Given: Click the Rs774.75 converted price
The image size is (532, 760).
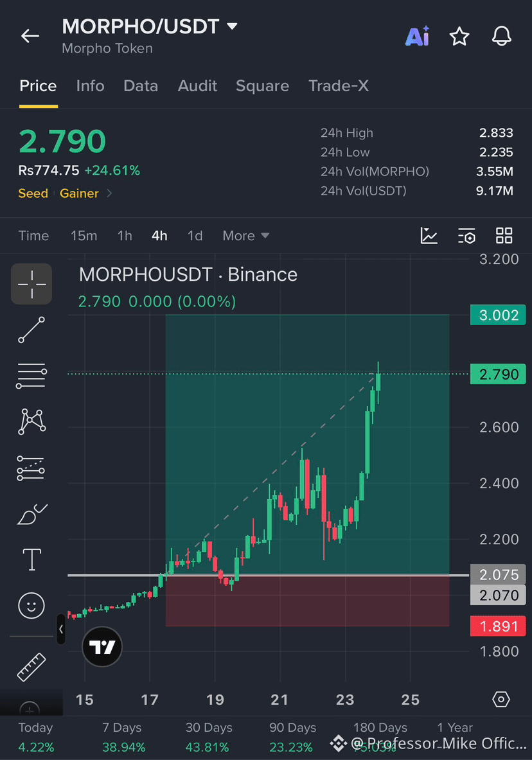Looking at the screenshot, I should tap(48, 171).
